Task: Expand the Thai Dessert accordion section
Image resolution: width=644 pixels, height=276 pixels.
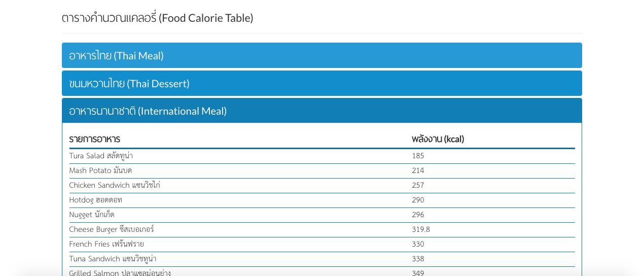Action: coord(321,83)
